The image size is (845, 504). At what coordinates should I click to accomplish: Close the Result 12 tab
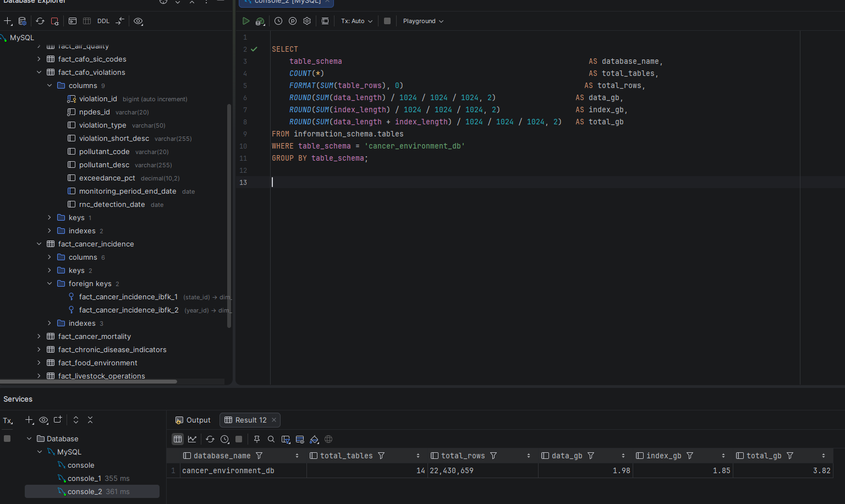[x=274, y=420]
